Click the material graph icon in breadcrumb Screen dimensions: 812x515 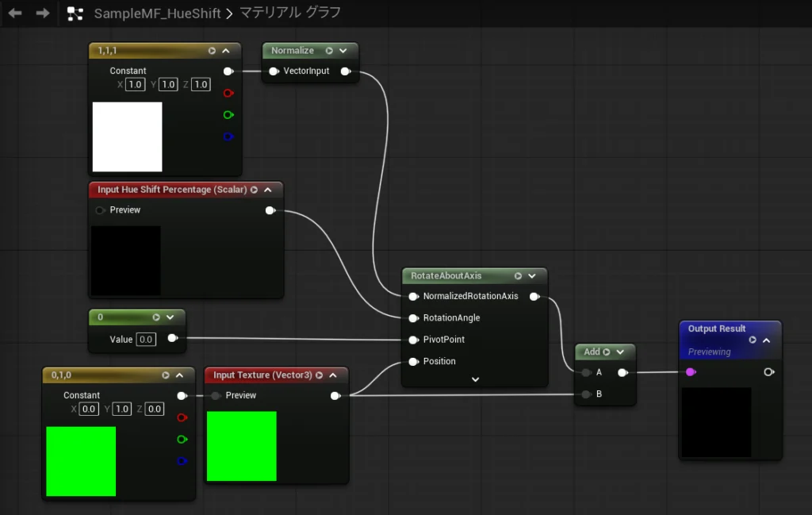click(75, 13)
